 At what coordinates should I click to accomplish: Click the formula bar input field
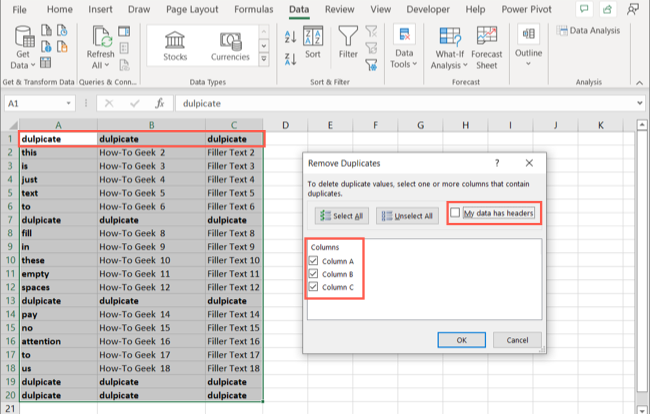tap(400, 103)
